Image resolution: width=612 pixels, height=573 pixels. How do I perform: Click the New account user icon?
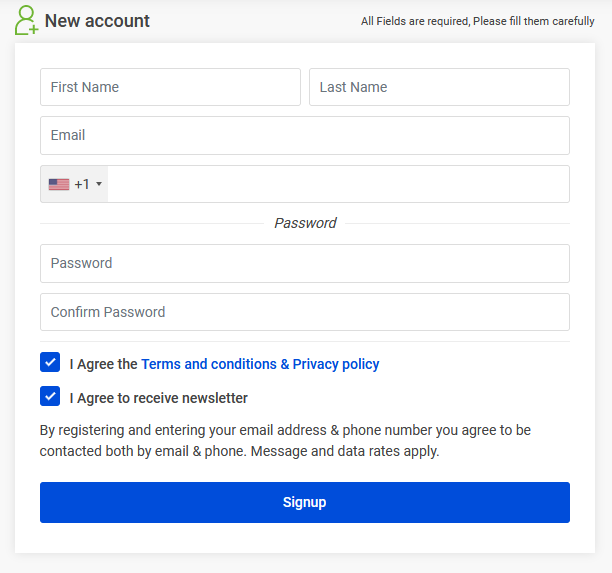(26, 21)
